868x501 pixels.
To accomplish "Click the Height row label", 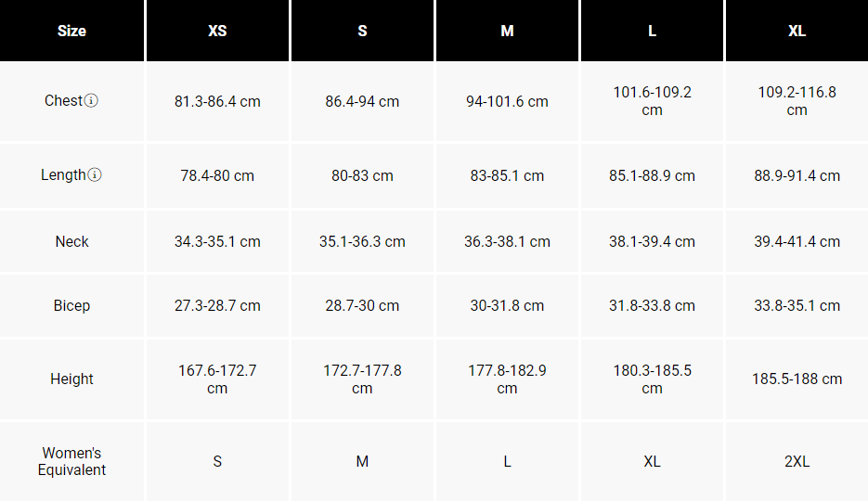I will tap(72, 379).
